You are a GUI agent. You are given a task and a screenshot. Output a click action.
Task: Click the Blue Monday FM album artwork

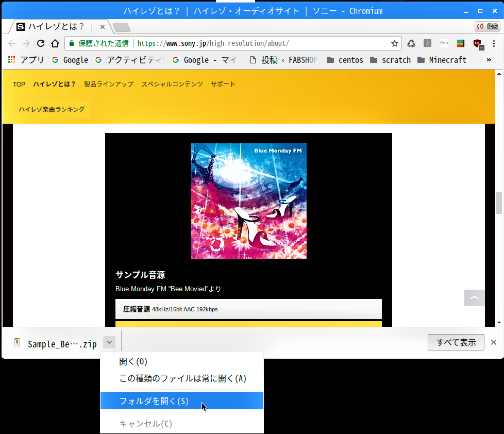249,201
